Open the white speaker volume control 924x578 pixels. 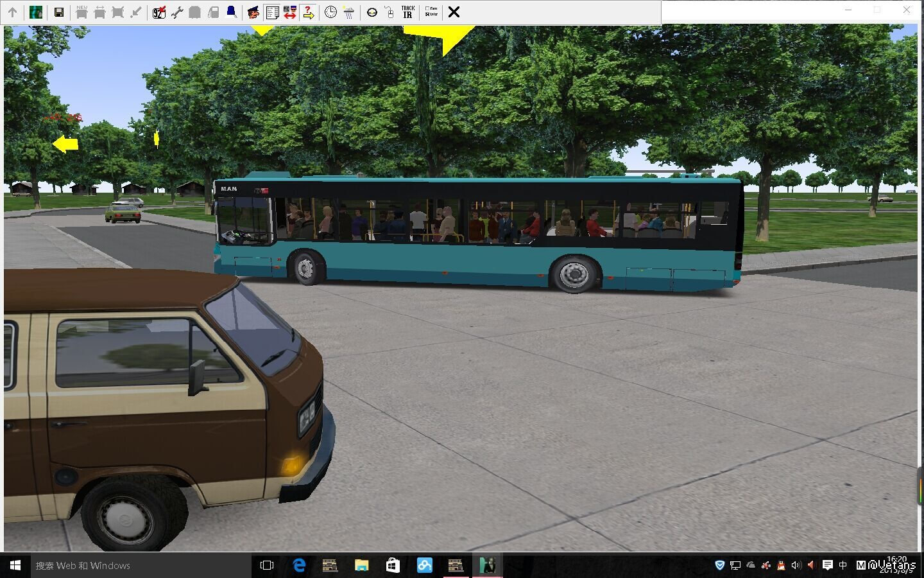(796, 565)
